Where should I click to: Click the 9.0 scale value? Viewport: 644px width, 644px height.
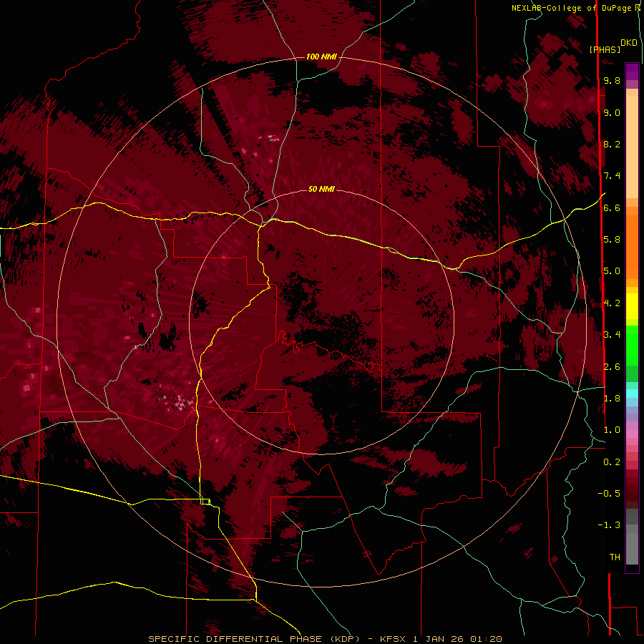pos(612,113)
